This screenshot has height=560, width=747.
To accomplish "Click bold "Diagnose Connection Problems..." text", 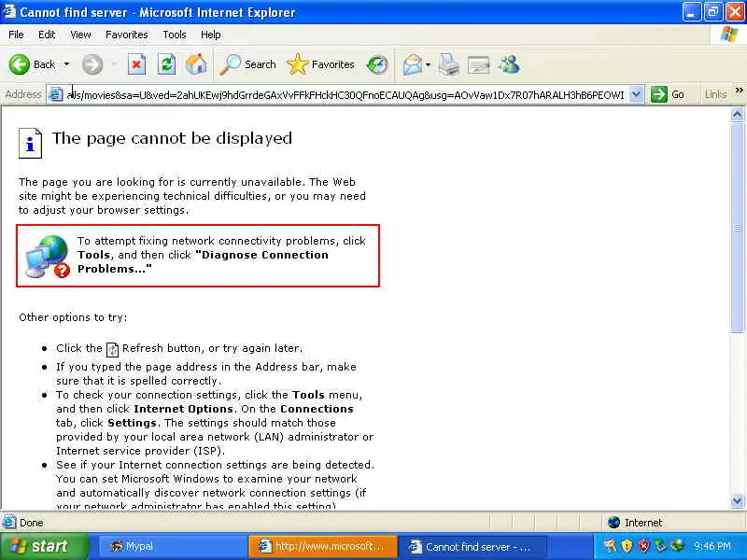I will pyautogui.click(x=203, y=262).
